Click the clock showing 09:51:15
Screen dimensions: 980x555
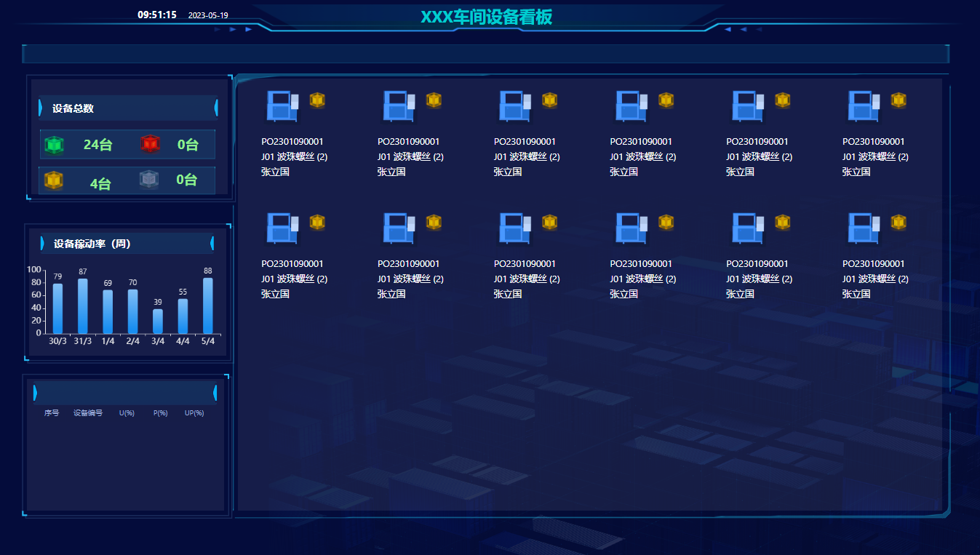pos(157,15)
